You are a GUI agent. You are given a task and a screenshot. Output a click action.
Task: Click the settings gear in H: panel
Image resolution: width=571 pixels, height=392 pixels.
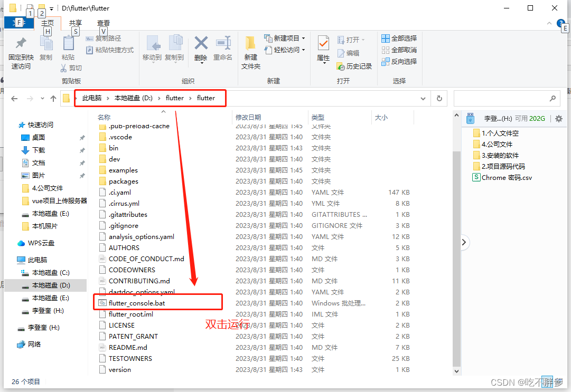(559, 119)
